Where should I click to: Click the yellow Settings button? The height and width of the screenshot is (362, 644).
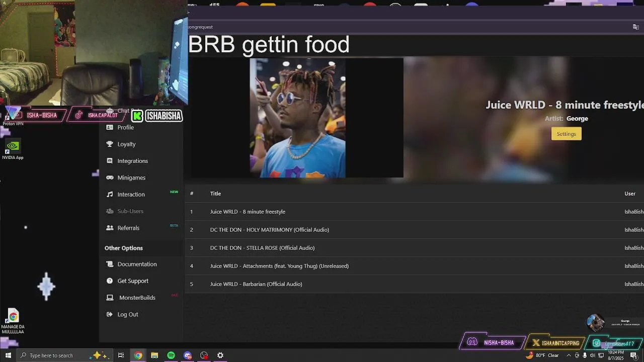click(567, 134)
